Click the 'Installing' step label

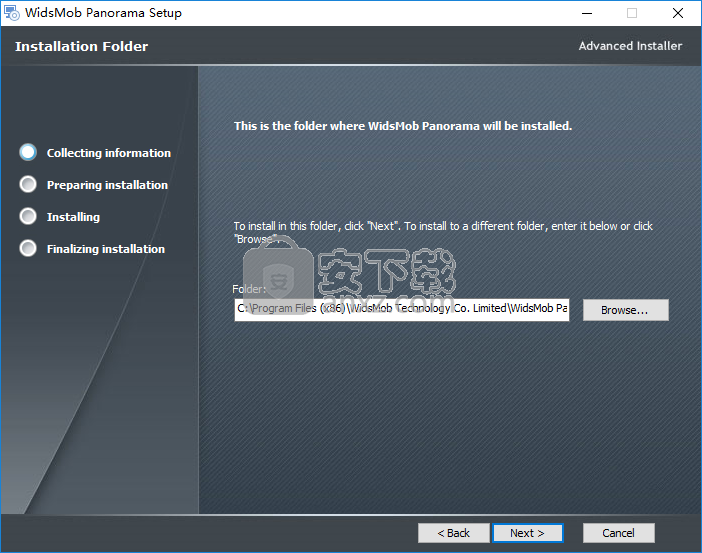pos(73,217)
